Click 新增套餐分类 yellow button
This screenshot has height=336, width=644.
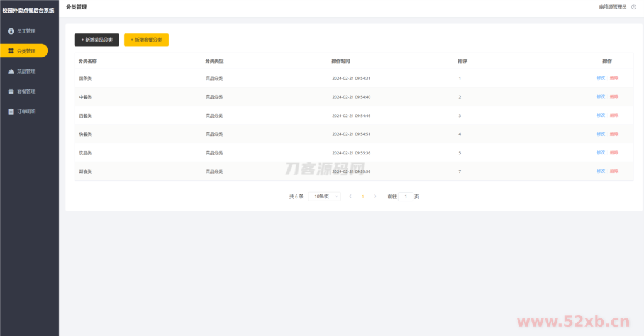146,40
